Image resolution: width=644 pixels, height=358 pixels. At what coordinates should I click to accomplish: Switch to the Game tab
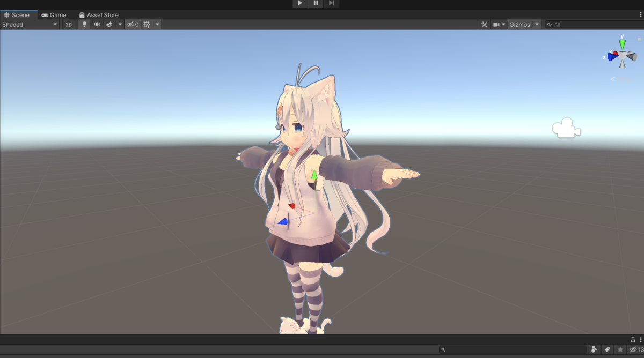pyautogui.click(x=55, y=14)
